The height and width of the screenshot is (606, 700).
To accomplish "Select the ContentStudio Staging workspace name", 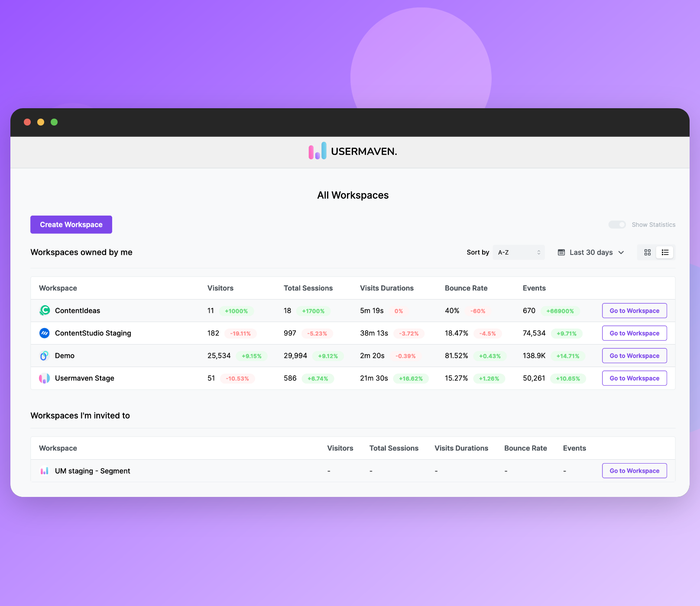I will (x=93, y=333).
